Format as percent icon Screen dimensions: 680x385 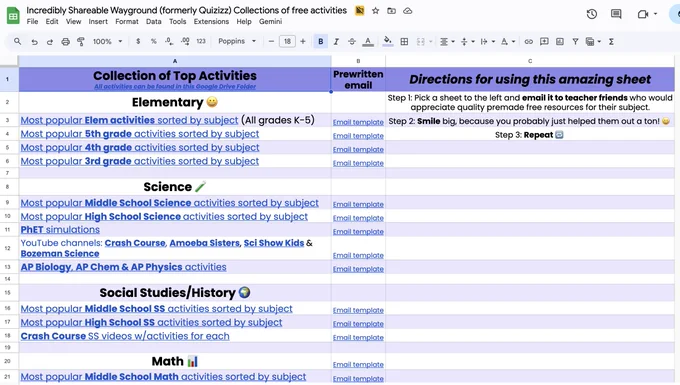pyautogui.click(x=154, y=41)
